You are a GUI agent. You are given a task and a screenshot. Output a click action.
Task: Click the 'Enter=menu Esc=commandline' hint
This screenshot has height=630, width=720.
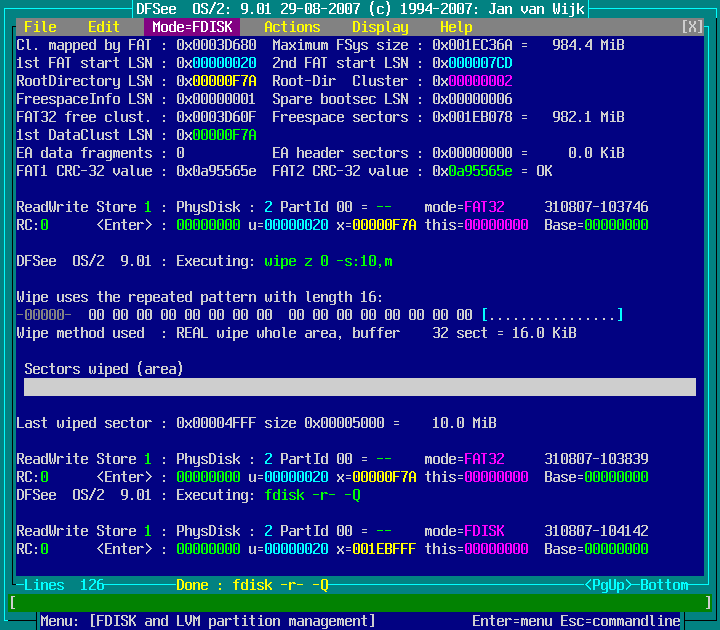click(576, 621)
